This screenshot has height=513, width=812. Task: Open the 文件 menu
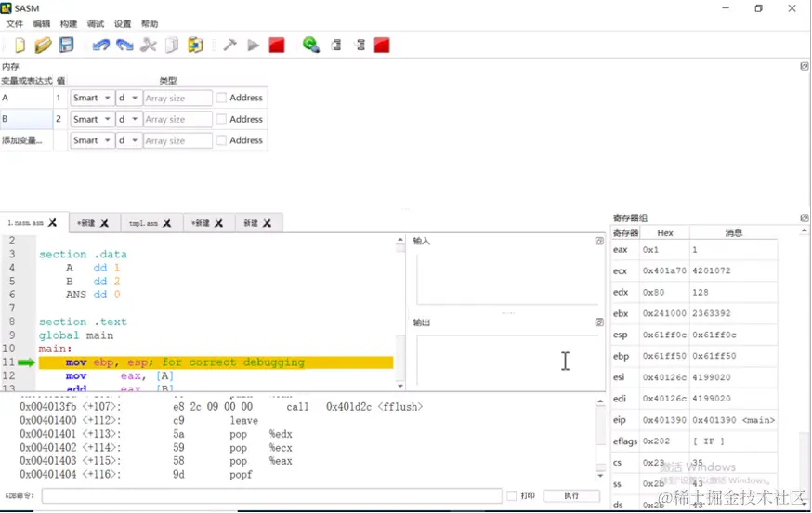pos(15,24)
